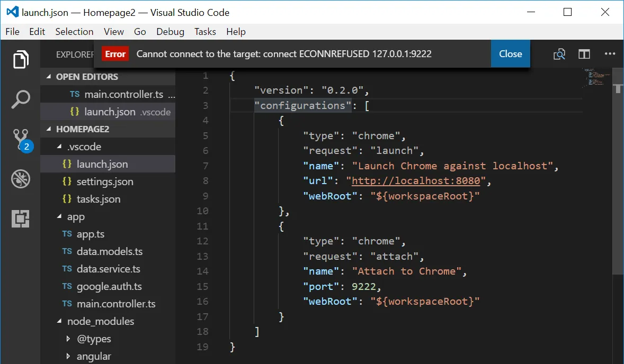Click the open-preview search icon in editor toolbar
This screenshot has height=364, width=624.
click(559, 54)
